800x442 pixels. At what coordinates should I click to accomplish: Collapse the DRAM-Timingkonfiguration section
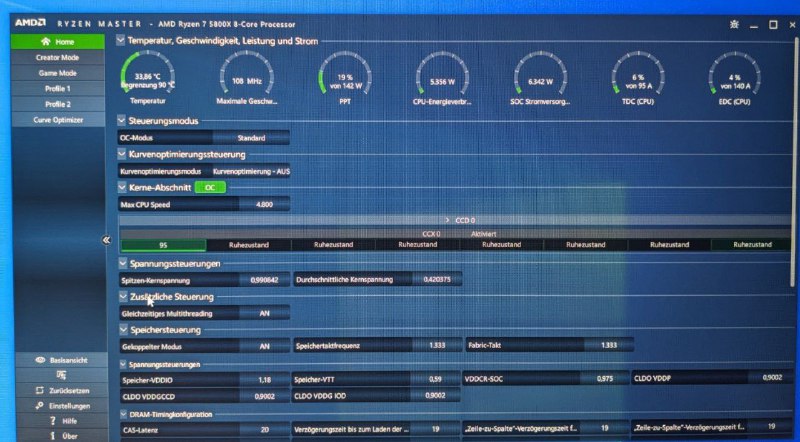[x=123, y=414]
